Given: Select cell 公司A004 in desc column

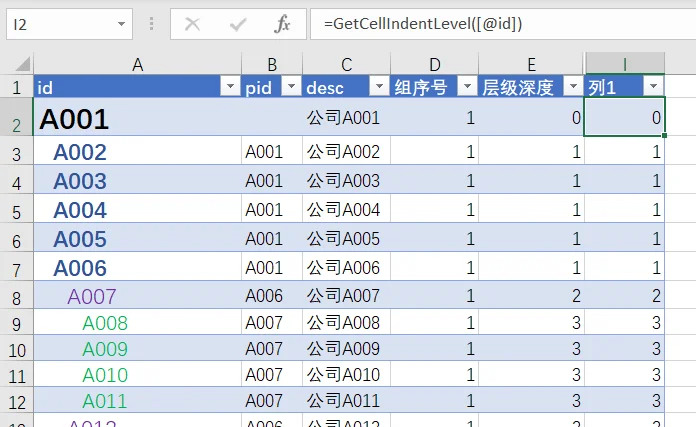Looking at the screenshot, I should pyautogui.click(x=347, y=209).
